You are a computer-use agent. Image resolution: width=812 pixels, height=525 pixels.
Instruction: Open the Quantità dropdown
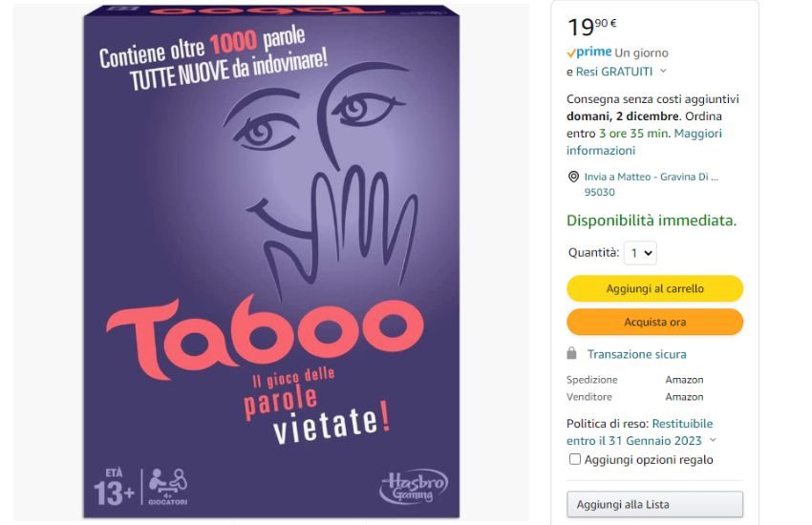640,253
